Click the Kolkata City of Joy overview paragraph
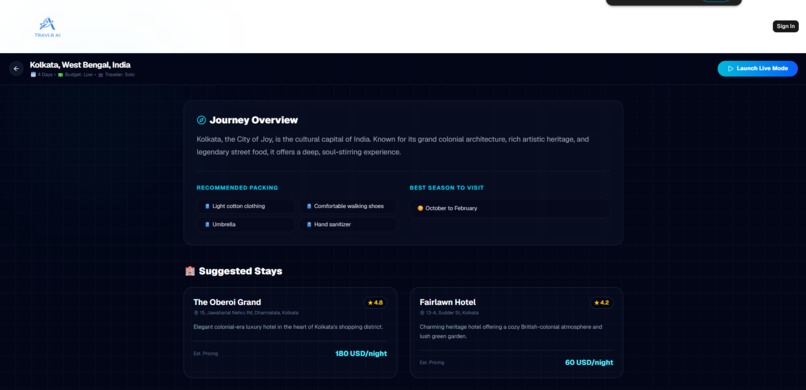The image size is (806, 390). click(x=393, y=145)
